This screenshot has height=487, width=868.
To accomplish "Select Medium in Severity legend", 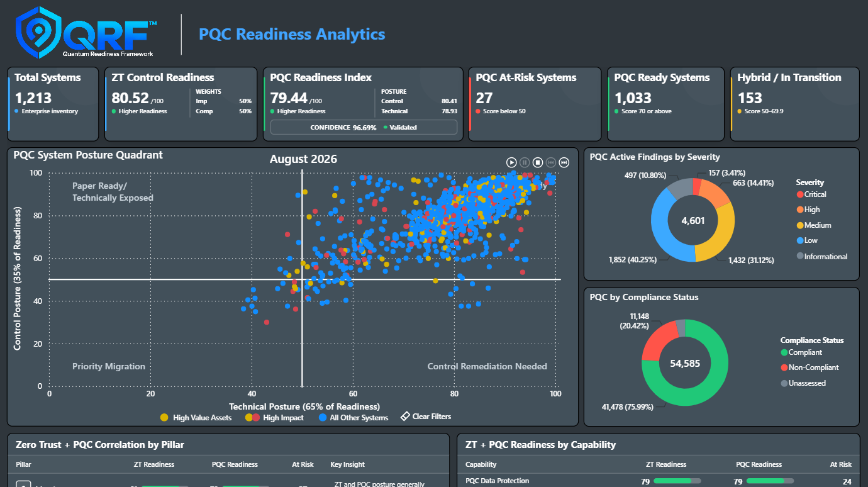I will (813, 225).
